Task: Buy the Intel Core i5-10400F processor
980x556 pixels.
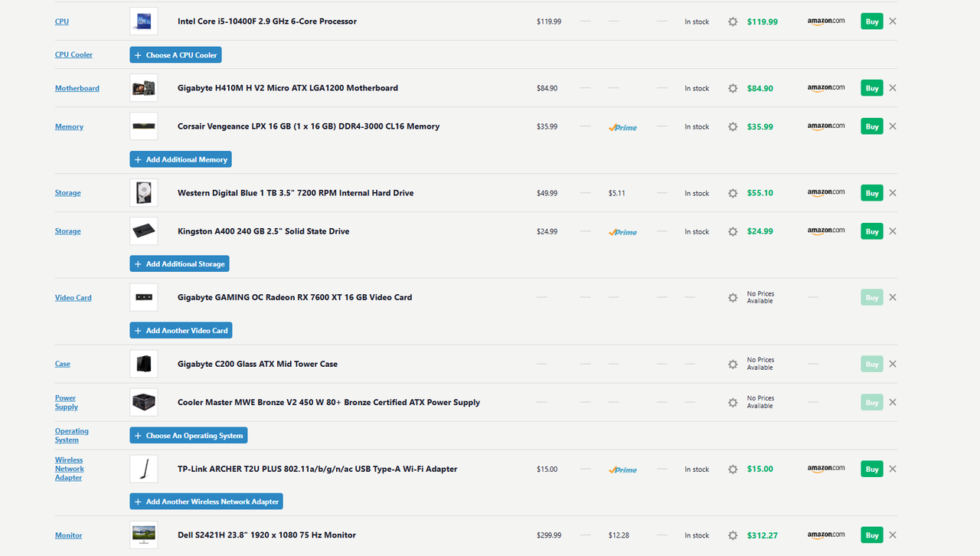Action: [872, 21]
